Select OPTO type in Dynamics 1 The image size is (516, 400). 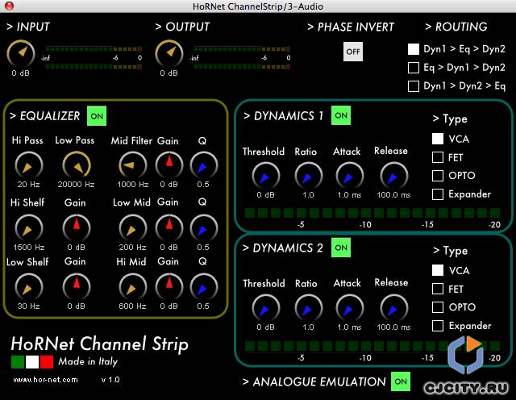point(438,176)
